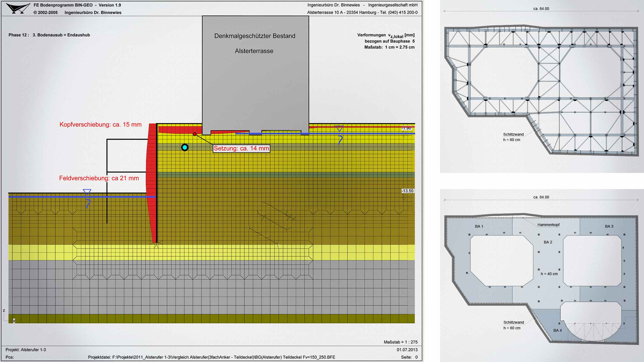Screen dimensions: 644x362
Task: Click the 'Projektdatei' file path text
Action: 211,357
